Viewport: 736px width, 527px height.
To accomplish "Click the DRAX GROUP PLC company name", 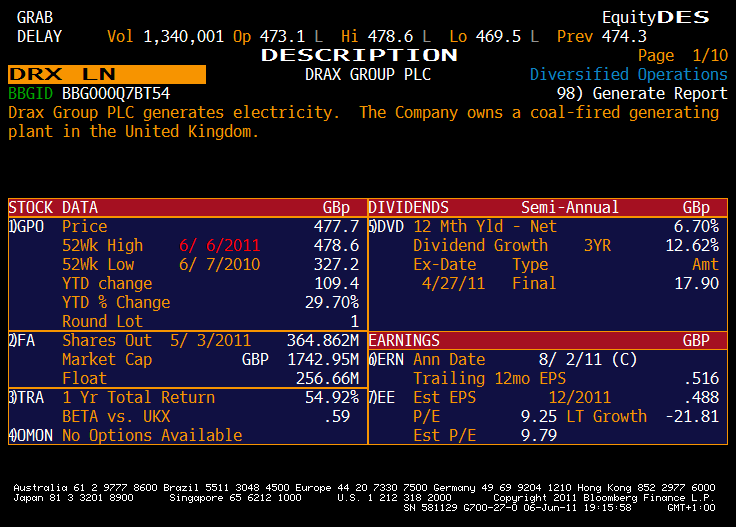I will [x=368, y=75].
